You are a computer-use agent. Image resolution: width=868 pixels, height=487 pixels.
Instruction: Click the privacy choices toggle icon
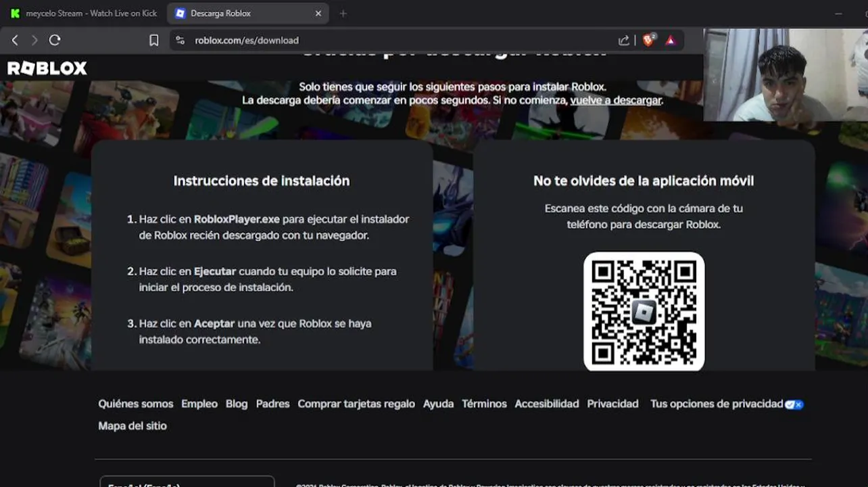(794, 404)
